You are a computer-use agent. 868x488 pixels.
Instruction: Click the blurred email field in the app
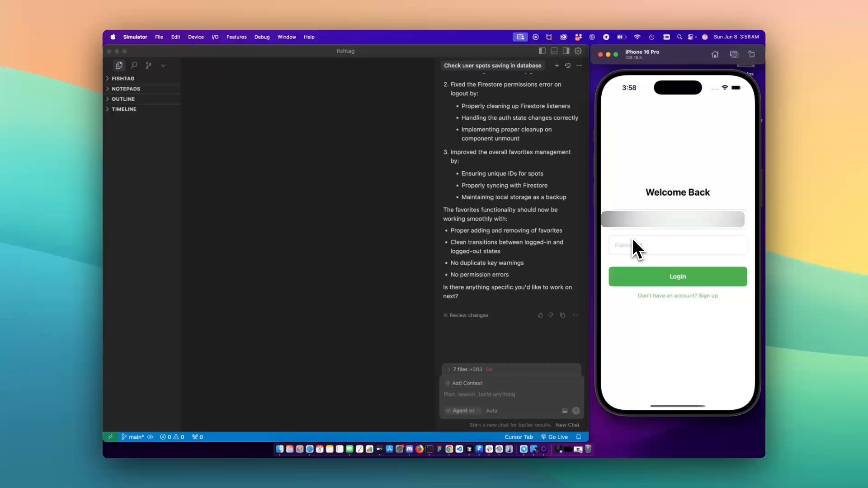point(673,219)
